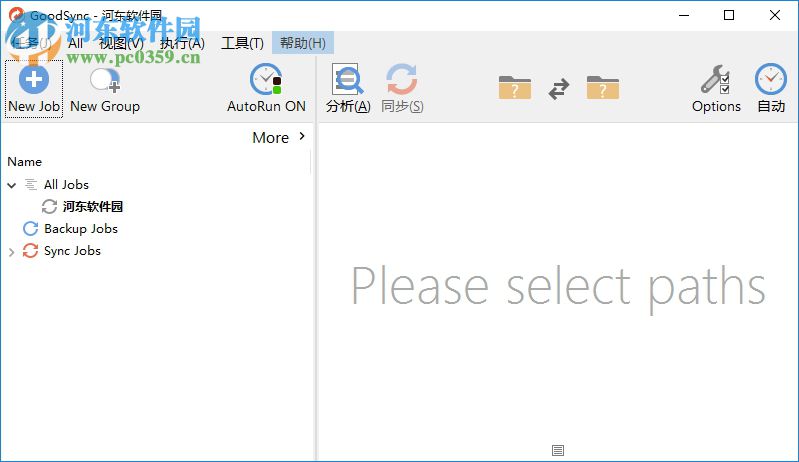Open the 视图(V) menu
The width and height of the screenshot is (799, 462).
(121, 43)
